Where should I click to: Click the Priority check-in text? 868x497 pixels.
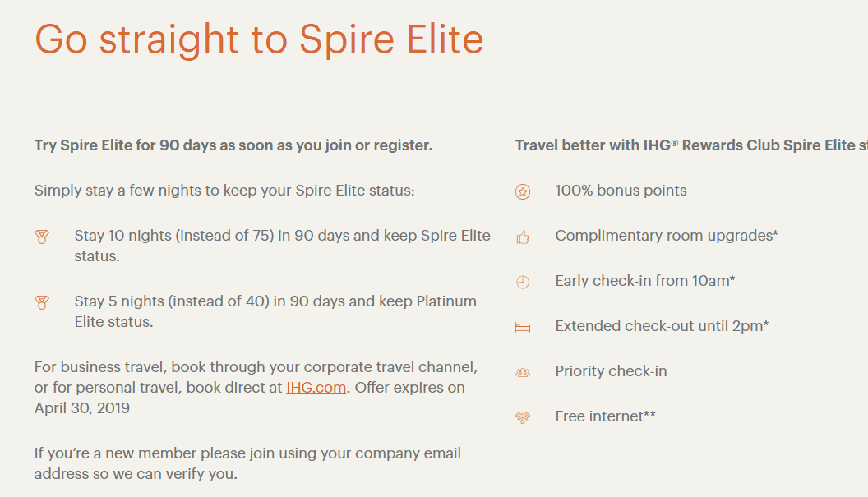point(612,371)
